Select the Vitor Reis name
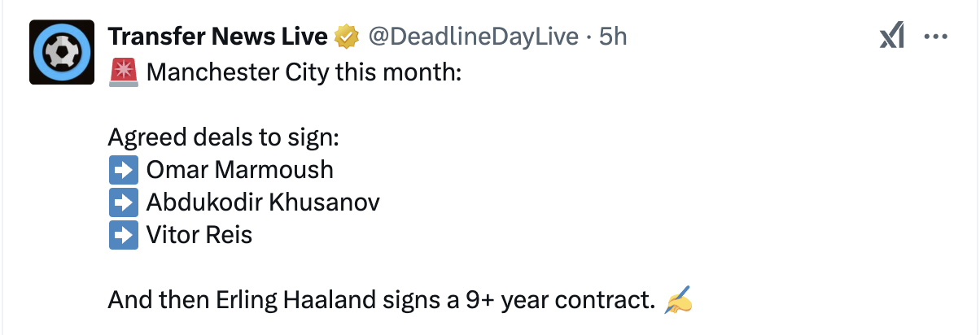980x335 pixels. coord(199,235)
